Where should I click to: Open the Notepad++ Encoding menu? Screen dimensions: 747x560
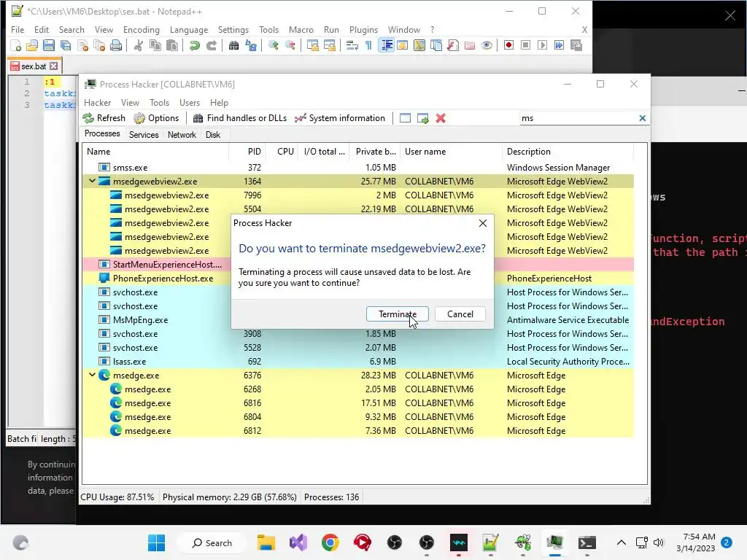(x=141, y=29)
